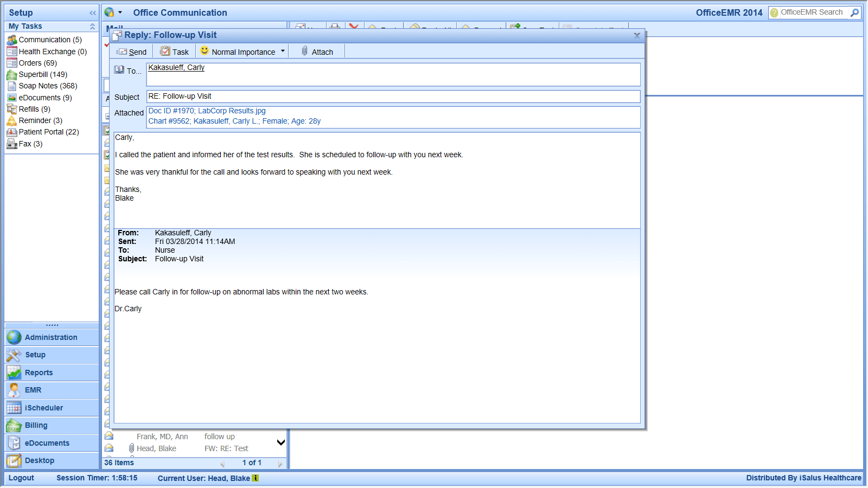Open the Normal Importance dropdown
This screenshot has height=488, width=868.
(x=283, y=52)
